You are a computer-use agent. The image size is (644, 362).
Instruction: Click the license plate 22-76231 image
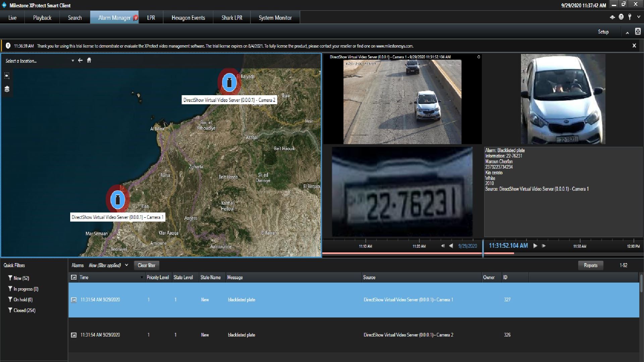click(x=402, y=192)
